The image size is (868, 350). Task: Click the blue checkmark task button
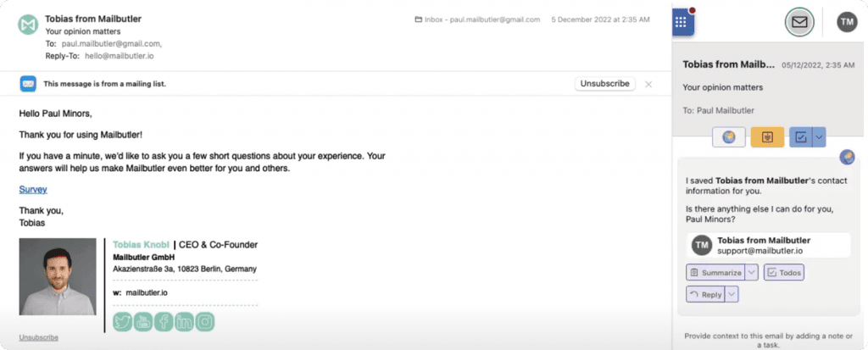(800, 137)
